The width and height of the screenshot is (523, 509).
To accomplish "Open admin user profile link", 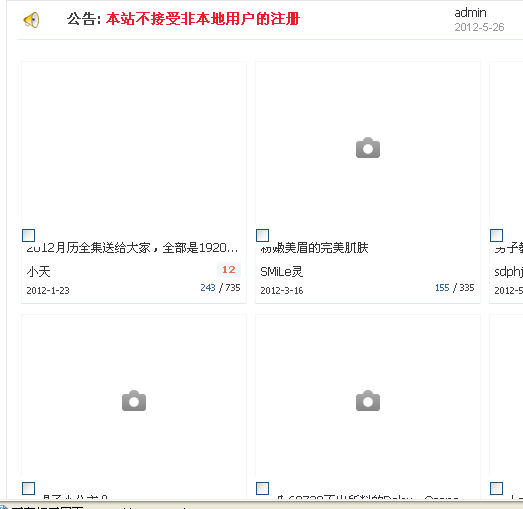I will (470, 13).
